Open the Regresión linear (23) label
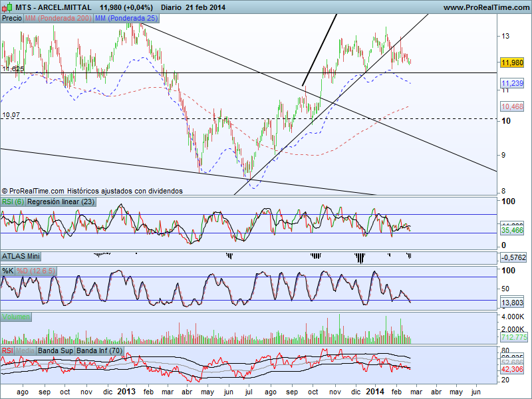The width and height of the screenshot is (532, 399). tap(61, 202)
